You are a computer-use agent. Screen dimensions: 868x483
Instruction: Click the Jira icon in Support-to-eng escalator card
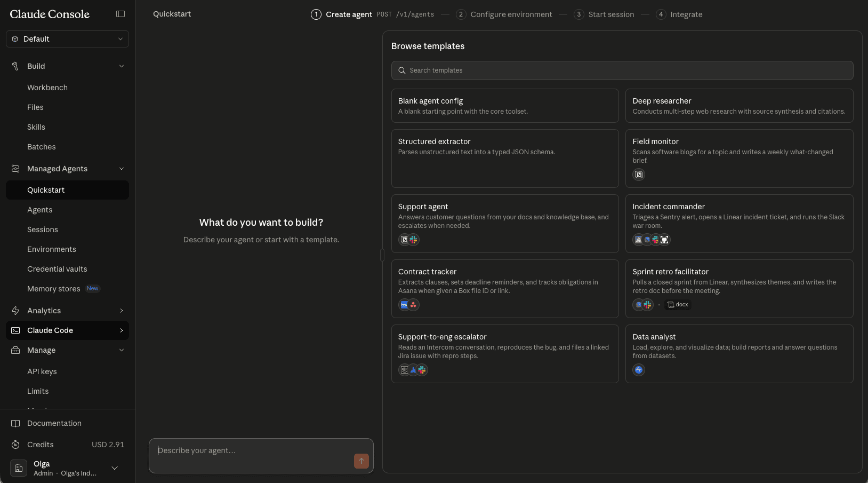413,370
